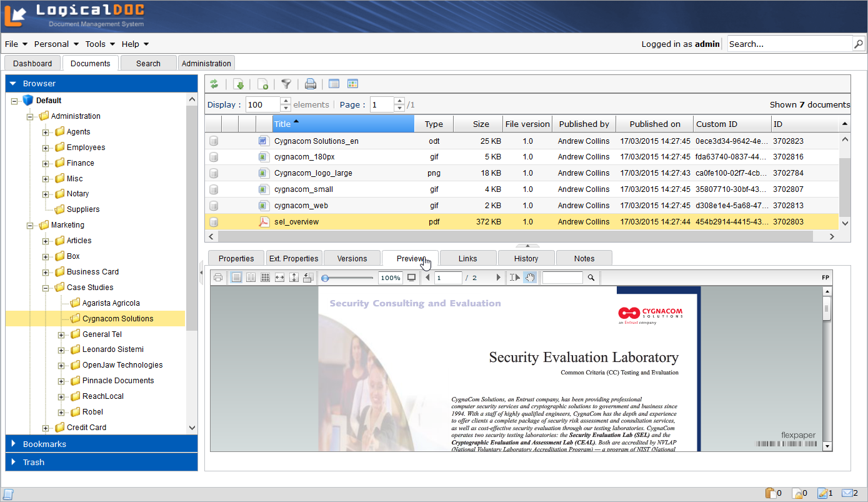Click the checked-out documents status icon

822,493
